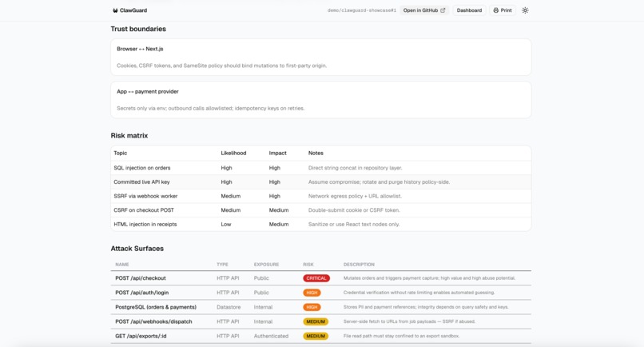Click the EXPOSURE column header

pyautogui.click(x=266, y=265)
